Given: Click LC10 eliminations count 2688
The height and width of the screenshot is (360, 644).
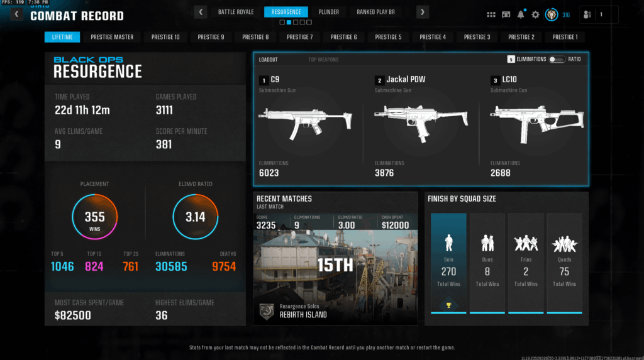Looking at the screenshot, I should click(x=500, y=173).
